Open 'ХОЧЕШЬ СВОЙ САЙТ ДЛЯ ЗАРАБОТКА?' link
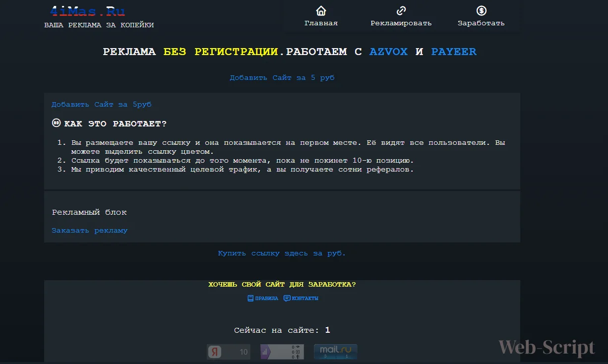This screenshot has width=608, height=364. pos(282,285)
